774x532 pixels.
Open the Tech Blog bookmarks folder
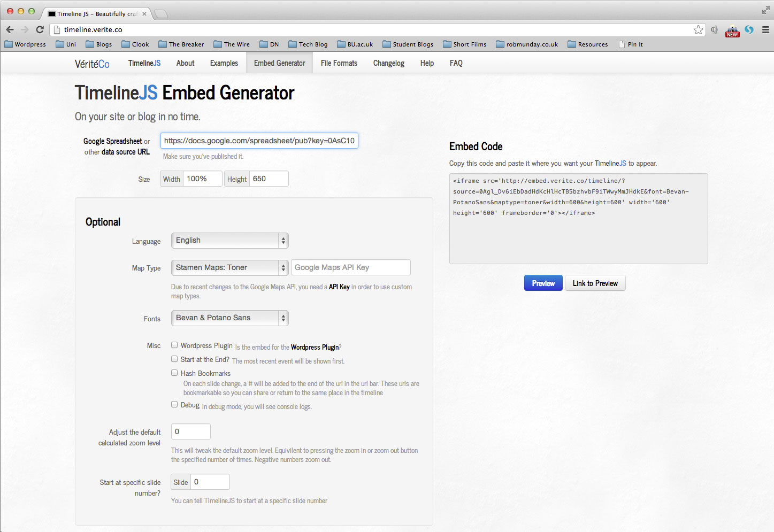[308, 44]
